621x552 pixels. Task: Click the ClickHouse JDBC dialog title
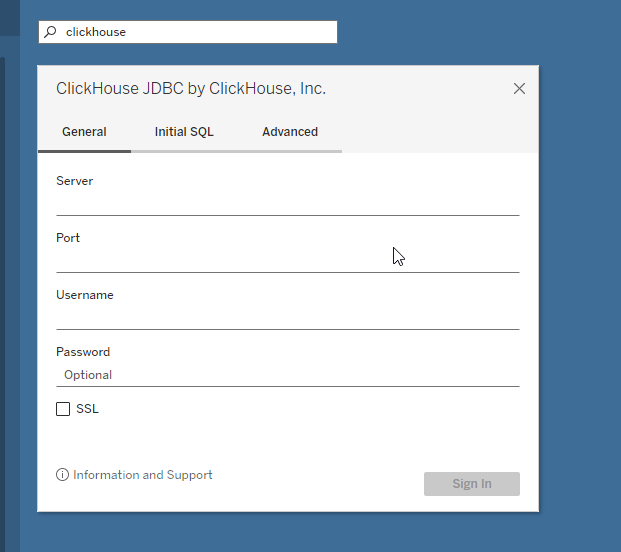[x=191, y=89]
